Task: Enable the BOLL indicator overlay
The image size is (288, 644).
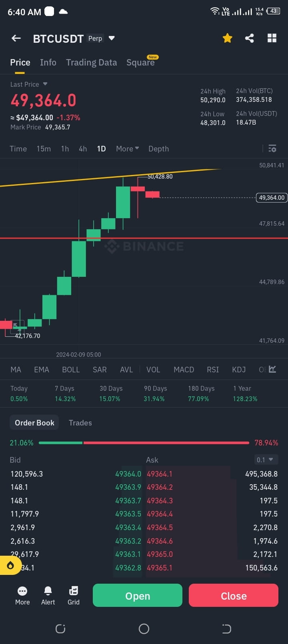Action: 71,369
